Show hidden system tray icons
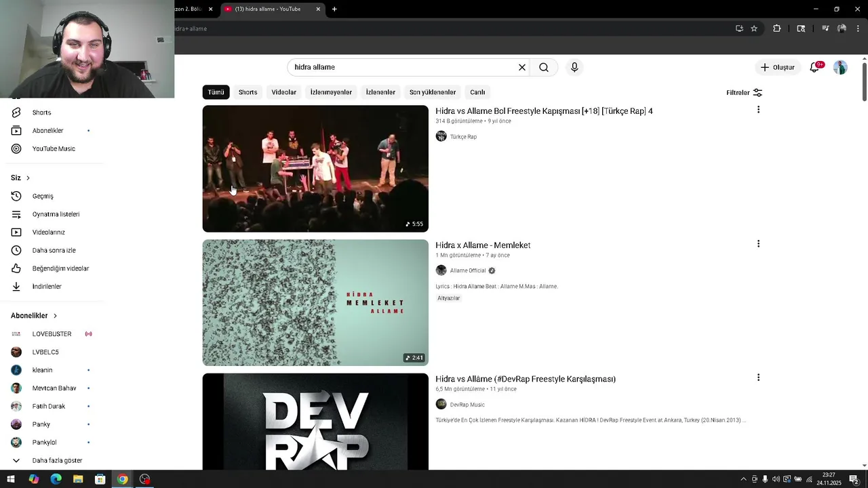 (743, 479)
